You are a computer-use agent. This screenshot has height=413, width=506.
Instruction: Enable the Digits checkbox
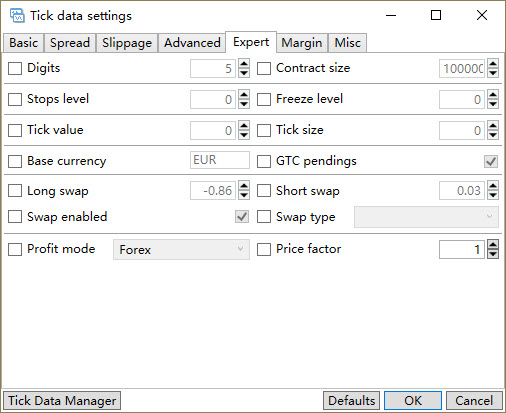[15, 68]
